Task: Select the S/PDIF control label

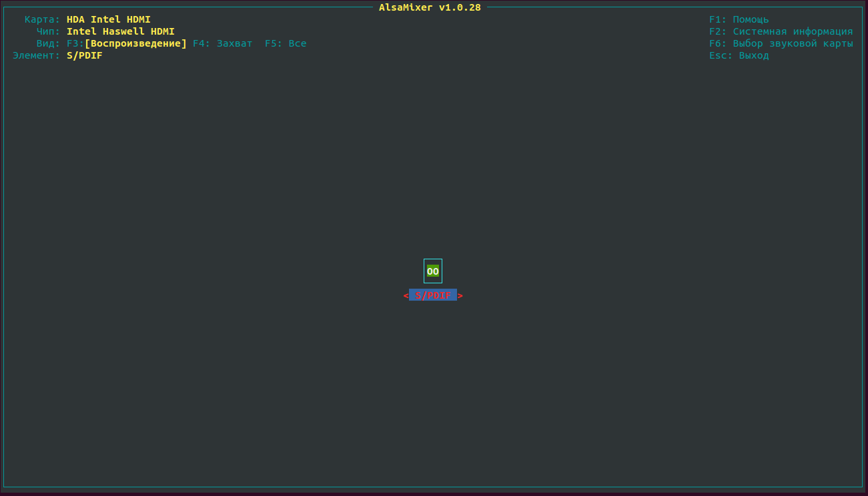Action: pos(433,295)
